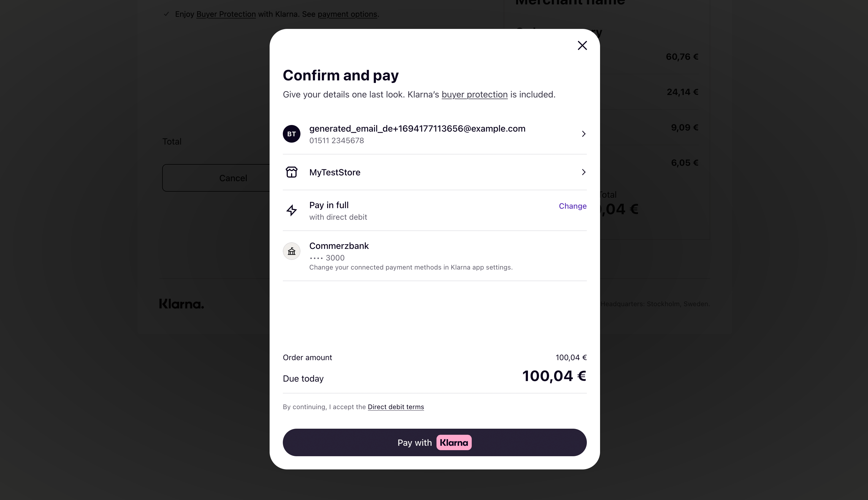Click the Pay with Klarna button
868x500 pixels.
(435, 443)
